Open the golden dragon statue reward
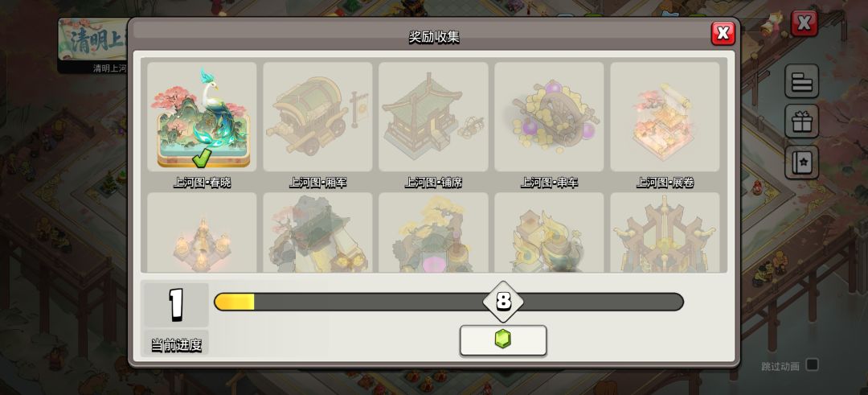This screenshot has height=395, width=868. point(549,232)
